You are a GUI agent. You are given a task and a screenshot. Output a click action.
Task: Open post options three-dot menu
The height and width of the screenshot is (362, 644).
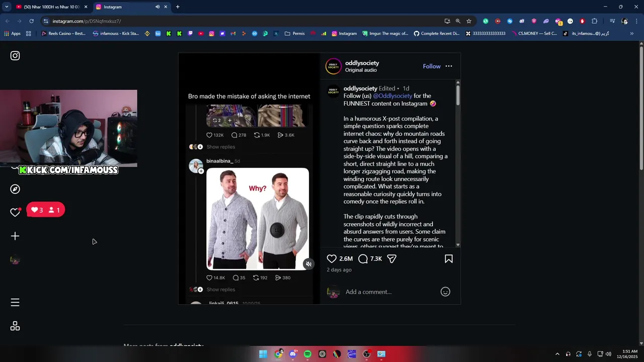449,66
